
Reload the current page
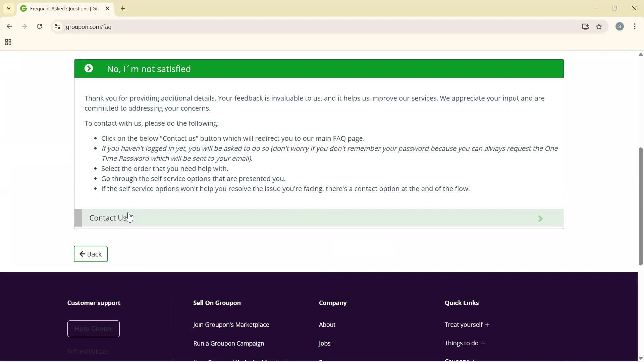tap(39, 26)
